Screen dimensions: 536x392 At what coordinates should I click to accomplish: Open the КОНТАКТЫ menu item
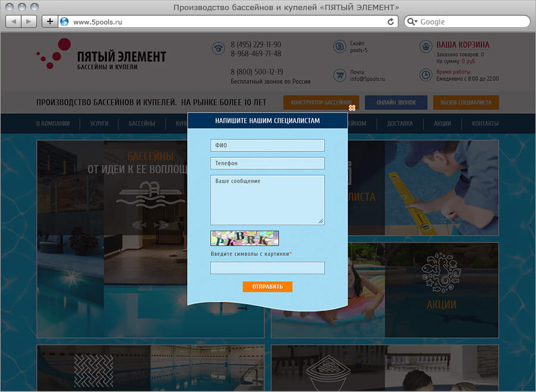(485, 123)
